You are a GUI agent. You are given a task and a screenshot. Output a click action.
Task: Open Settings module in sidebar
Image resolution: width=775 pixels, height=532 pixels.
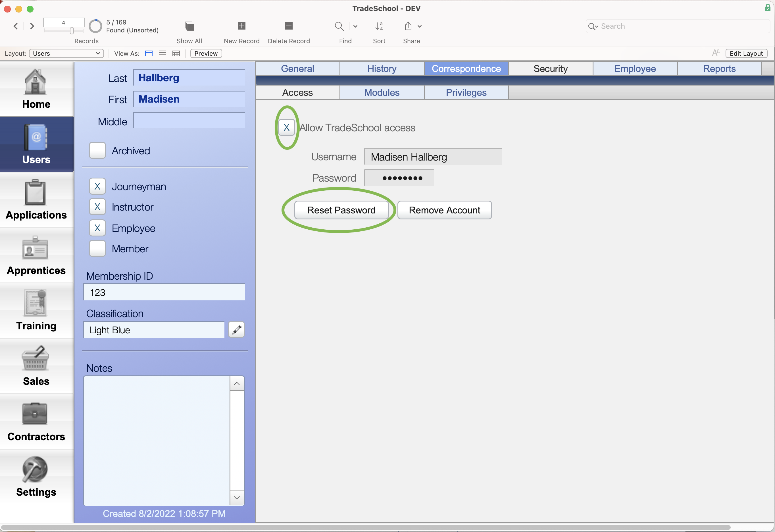36,476
